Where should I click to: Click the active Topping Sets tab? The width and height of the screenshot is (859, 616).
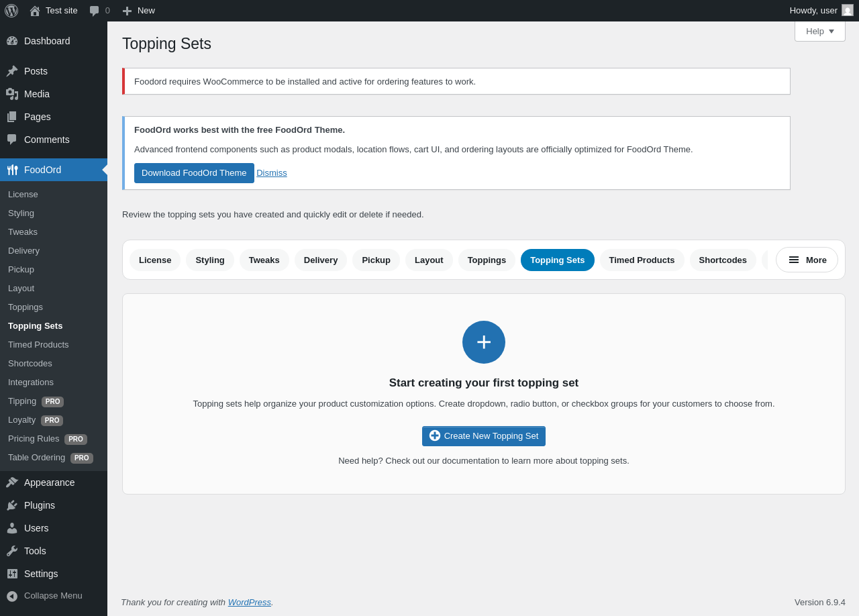pos(558,260)
